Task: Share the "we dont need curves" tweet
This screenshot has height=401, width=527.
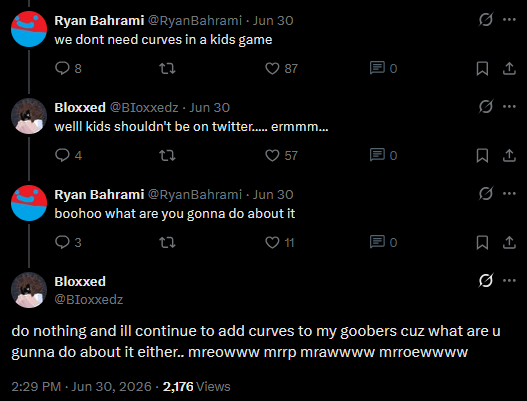Action: pyautogui.click(x=509, y=68)
